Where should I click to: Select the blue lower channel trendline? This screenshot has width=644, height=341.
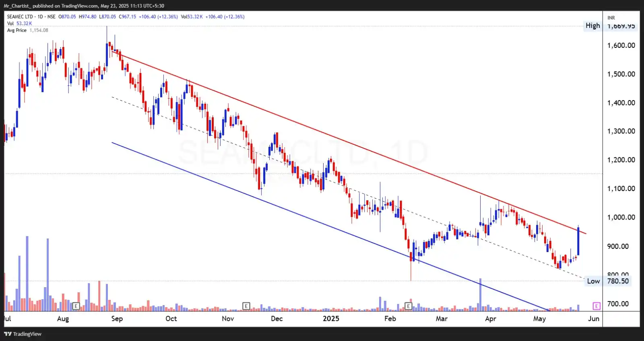(x=330, y=226)
